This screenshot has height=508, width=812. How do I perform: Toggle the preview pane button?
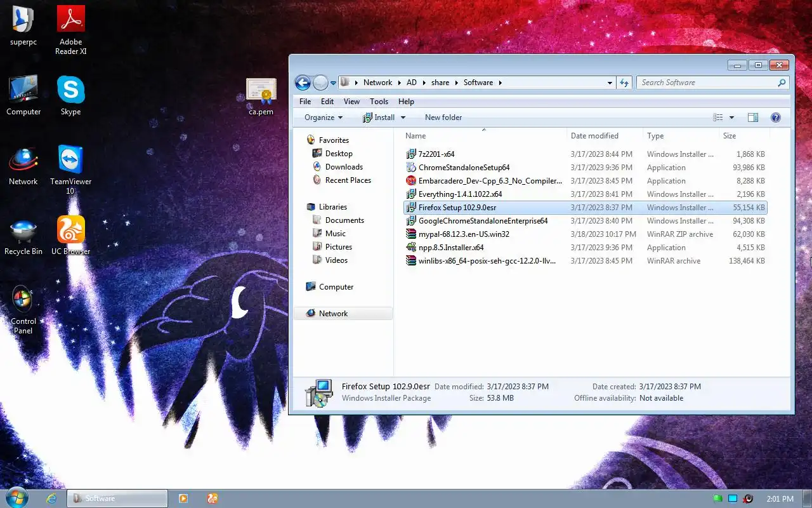(x=753, y=117)
